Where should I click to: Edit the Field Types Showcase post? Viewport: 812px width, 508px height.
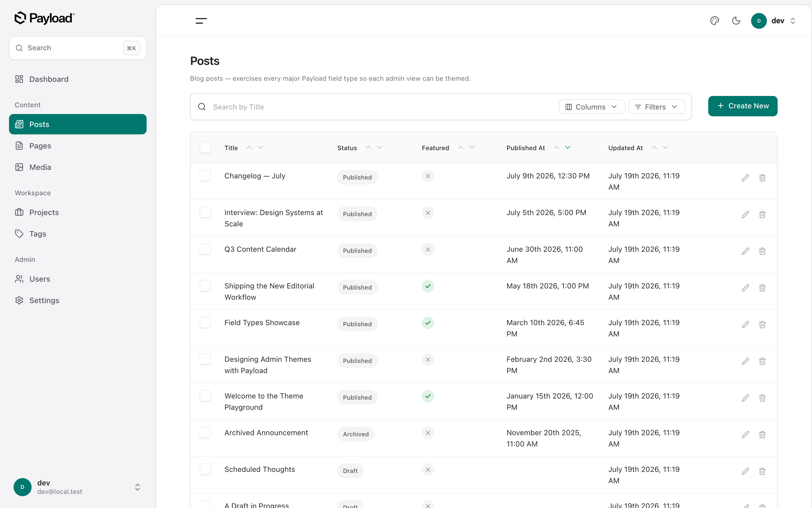pyautogui.click(x=745, y=324)
